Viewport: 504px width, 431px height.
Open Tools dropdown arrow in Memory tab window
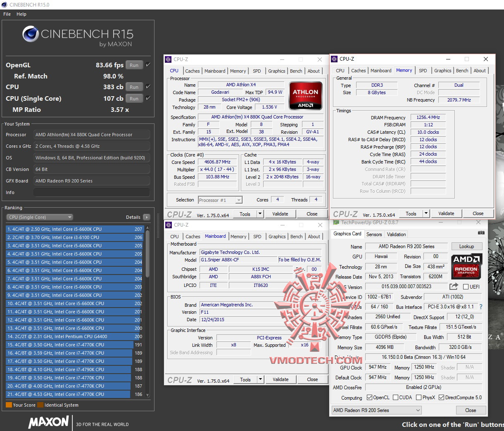[x=426, y=213]
